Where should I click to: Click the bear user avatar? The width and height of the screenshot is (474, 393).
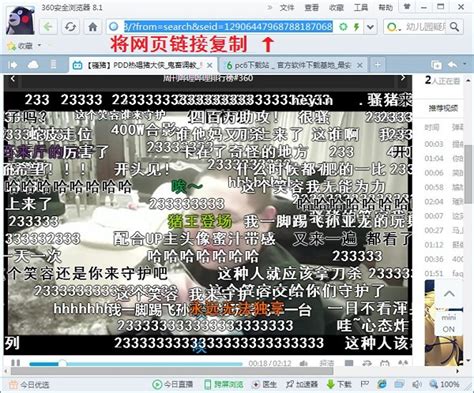click(21, 21)
